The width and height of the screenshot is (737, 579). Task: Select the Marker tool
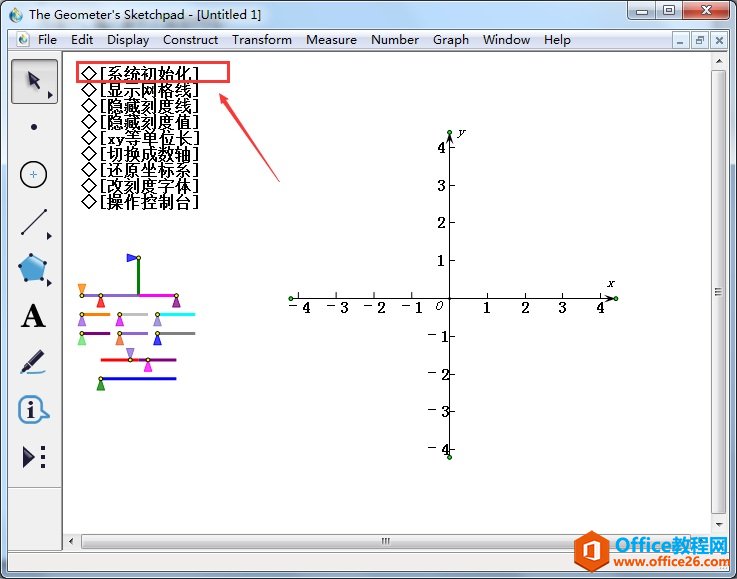tap(33, 362)
